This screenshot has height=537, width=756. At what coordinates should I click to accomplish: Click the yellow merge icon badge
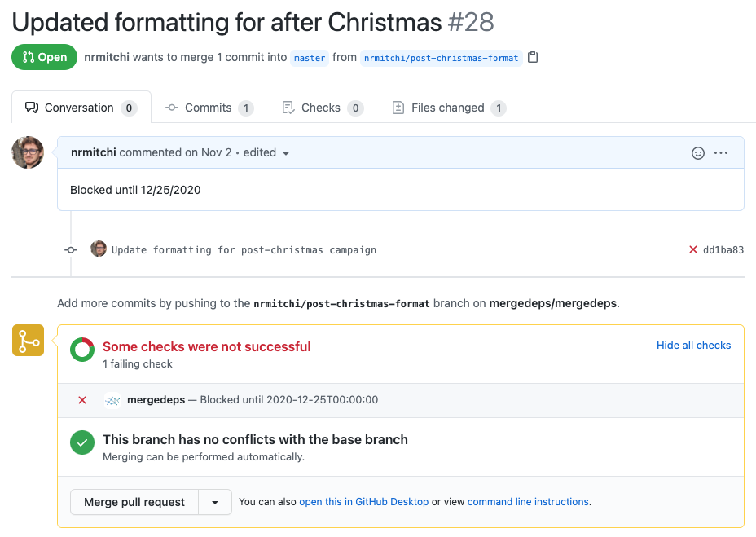(28, 340)
